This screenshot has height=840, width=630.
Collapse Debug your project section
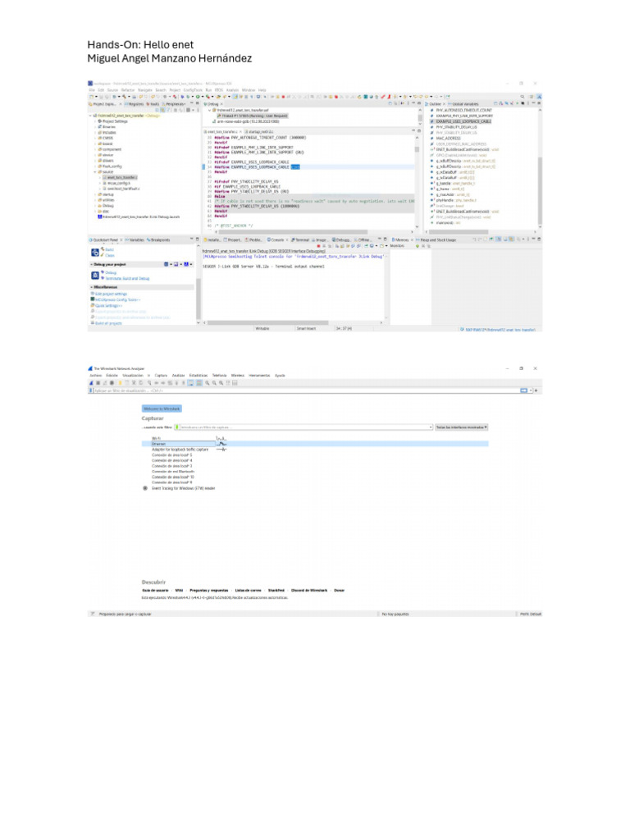(91, 265)
